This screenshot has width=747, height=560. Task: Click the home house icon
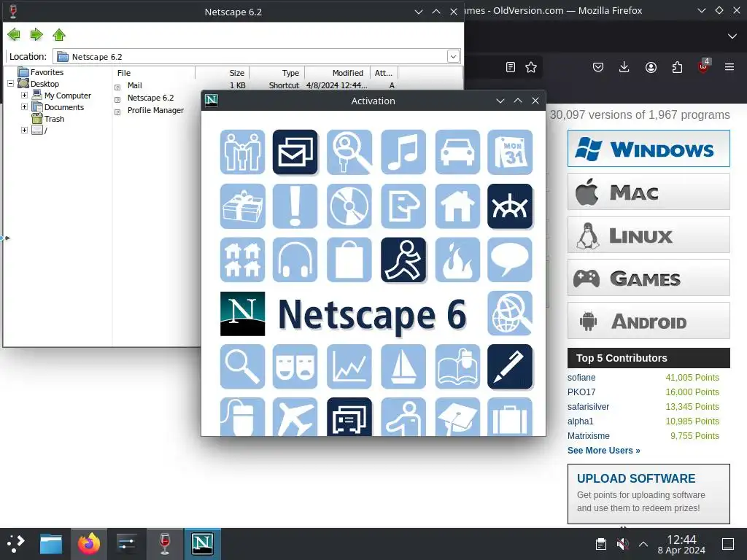click(457, 206)
